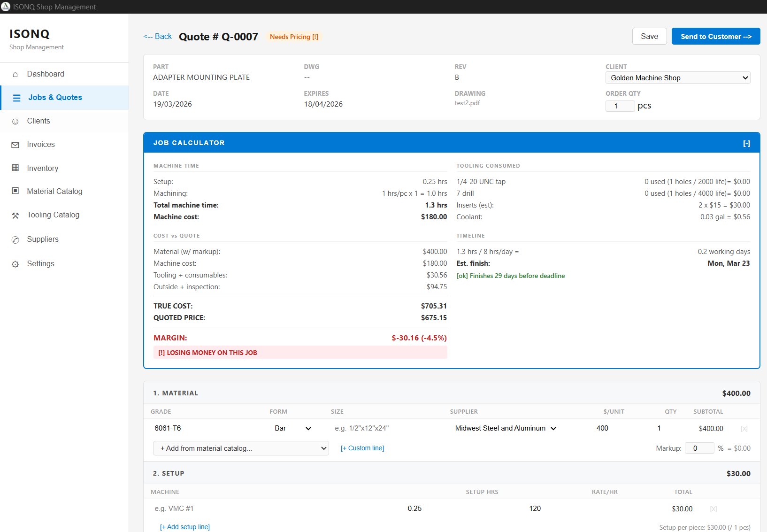Viewport: 767px width, 532px height.
Task: Change the client using the Golden Machine Shop dropdown
Action: click(677, 77)
